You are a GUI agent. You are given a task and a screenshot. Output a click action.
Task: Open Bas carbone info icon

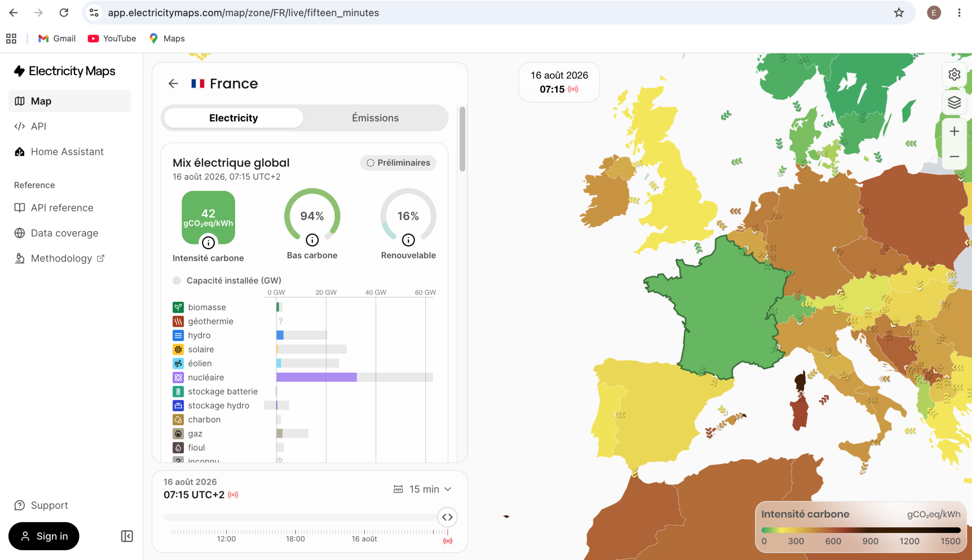(312, 240)
